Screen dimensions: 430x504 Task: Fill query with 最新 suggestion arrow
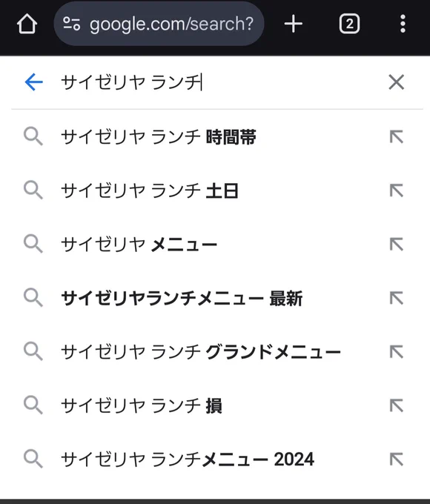[396, 298]
